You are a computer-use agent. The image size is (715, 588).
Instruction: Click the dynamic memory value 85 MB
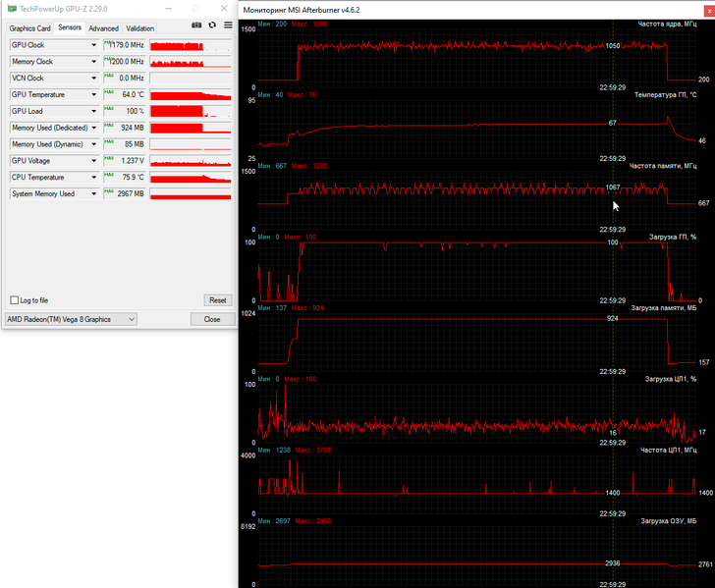[x=135, y=144]
